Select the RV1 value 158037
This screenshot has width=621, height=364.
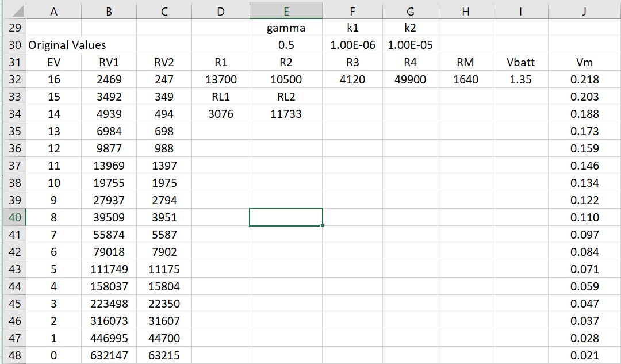[x=109, y=286]
